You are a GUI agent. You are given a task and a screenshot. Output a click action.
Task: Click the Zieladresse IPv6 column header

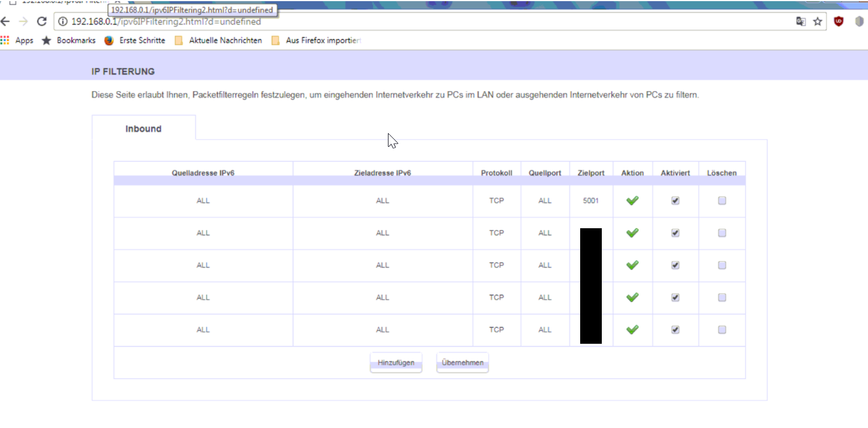[383, 173]
